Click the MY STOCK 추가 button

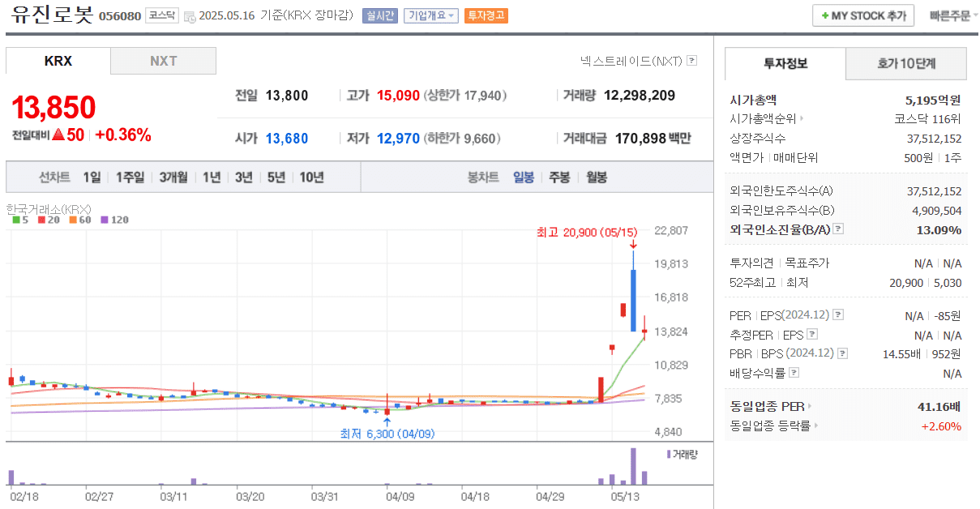coord(863,15)
